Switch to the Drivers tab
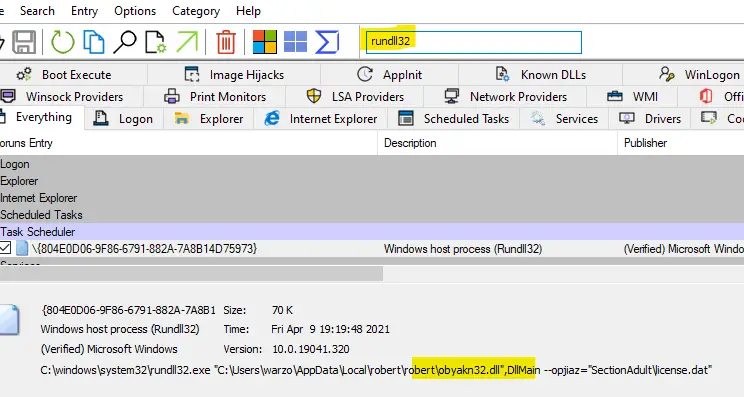 click(x=650, y=119)
